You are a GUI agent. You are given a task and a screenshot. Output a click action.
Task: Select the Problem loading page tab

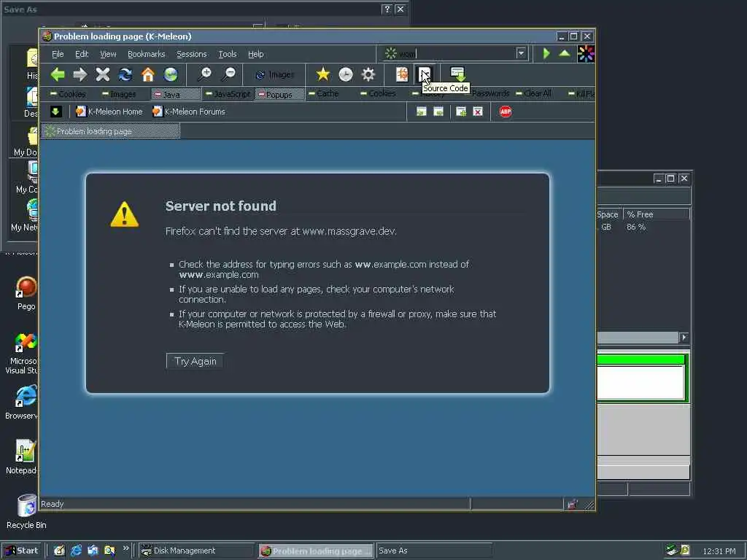[x=111, y=131]
